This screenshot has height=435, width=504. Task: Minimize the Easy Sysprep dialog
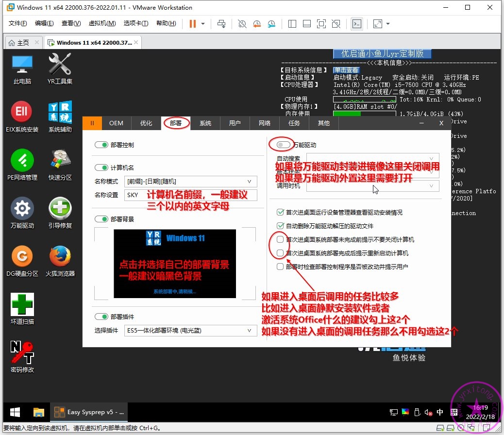pos(421,123)
